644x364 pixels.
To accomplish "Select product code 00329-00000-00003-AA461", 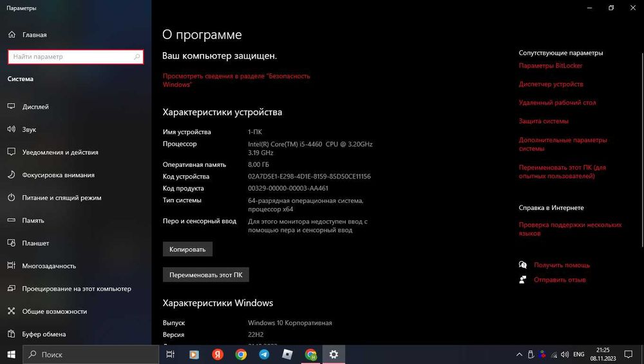I will point(288,188).
